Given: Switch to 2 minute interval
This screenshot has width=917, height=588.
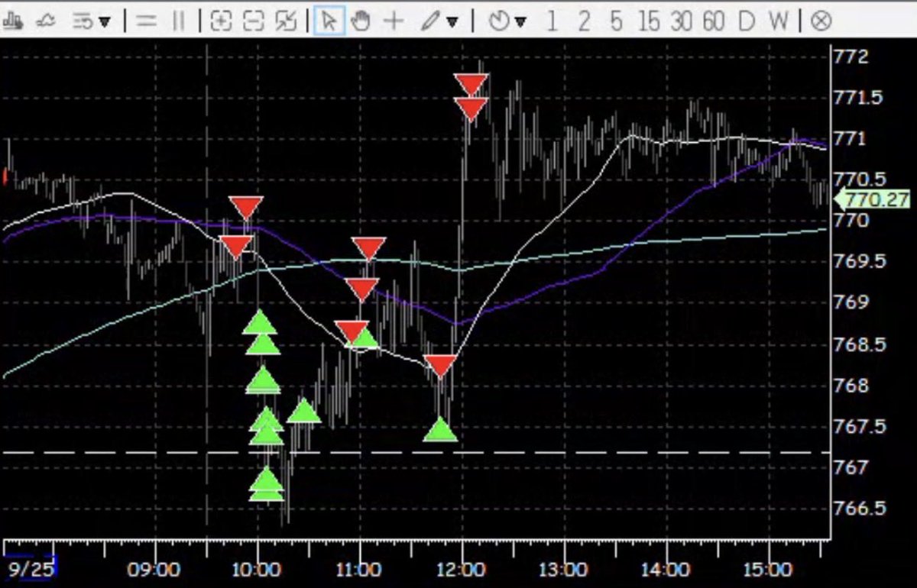Looking at the screenshot, I should pos(584,21).
